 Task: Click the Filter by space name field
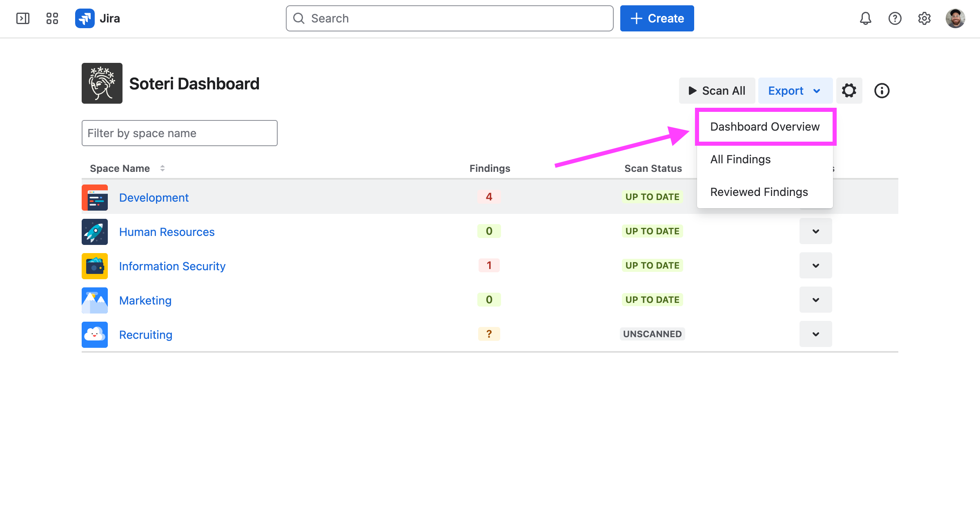(x=179, y=133)
